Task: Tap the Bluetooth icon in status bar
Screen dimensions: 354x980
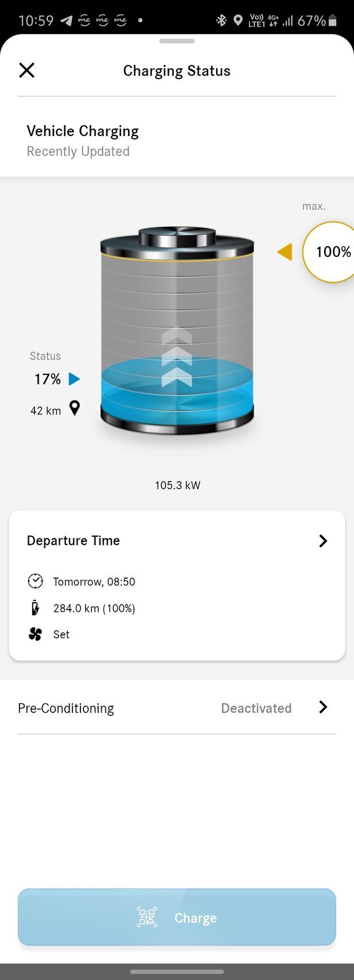Action: point(221,21)
